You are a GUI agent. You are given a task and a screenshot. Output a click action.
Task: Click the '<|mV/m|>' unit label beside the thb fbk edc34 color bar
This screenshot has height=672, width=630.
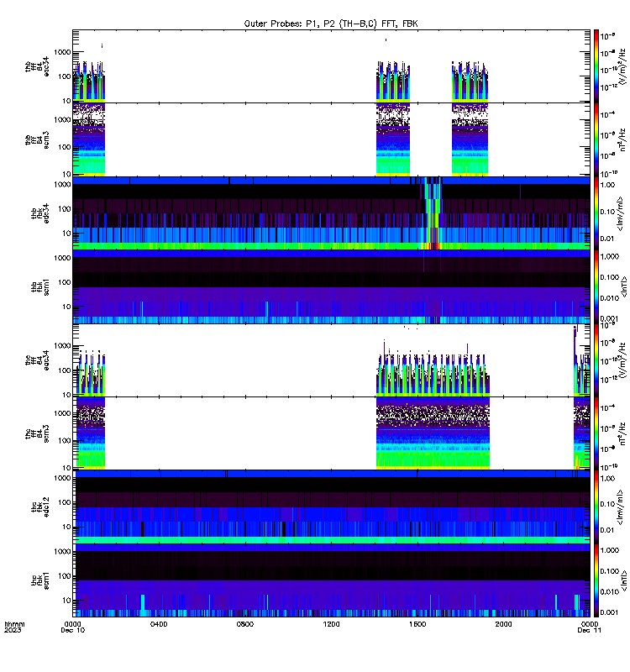620,213
